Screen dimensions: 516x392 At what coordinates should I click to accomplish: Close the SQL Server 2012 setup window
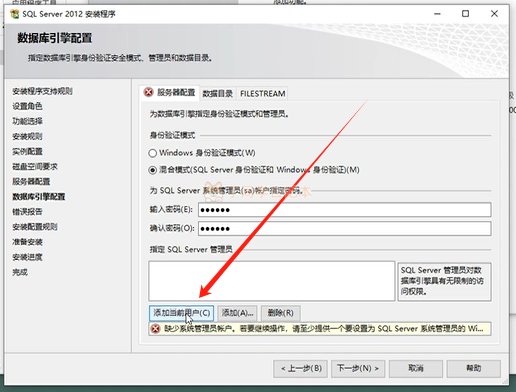(x=494, y=14)
